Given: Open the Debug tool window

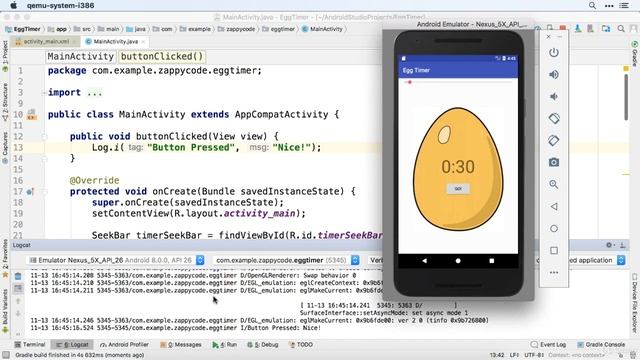Looking at the screenshot, I should point(262,344).
